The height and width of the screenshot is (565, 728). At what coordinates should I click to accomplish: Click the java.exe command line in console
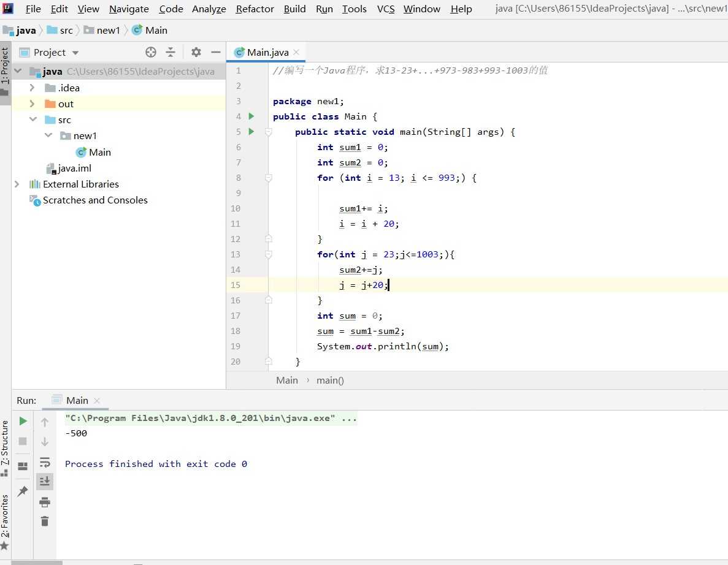coord(211,418)
